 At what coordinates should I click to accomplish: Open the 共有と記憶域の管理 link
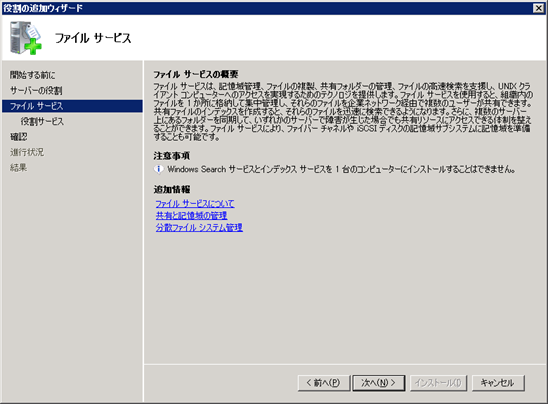pyautogui.click(x=191, y=215)
